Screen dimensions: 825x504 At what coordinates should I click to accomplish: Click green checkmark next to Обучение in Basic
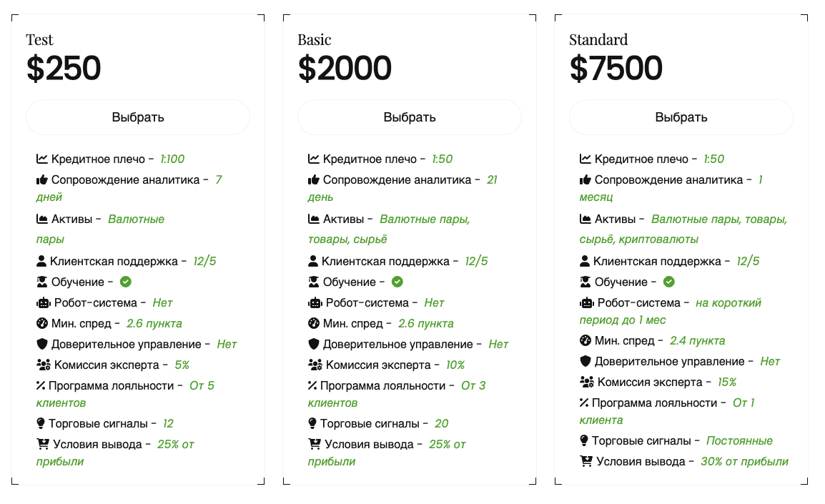coord(397,282)
